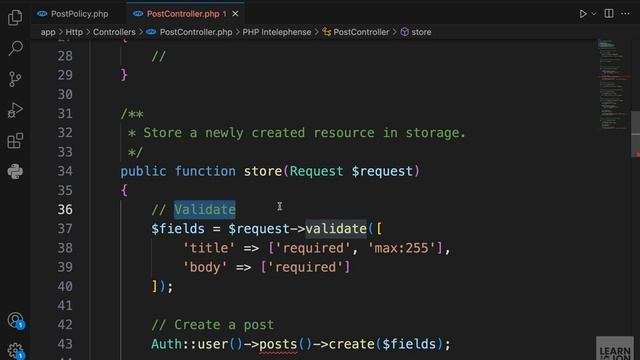640x360 pixels.
Task: Click the 'Request' type hint
Action: pos(316,171)
